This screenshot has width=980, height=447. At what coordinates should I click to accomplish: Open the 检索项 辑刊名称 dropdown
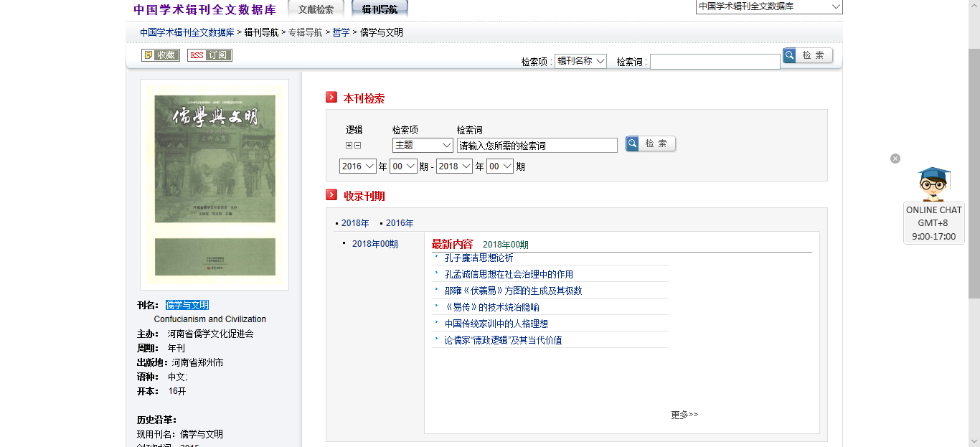[x=580, y=62]
